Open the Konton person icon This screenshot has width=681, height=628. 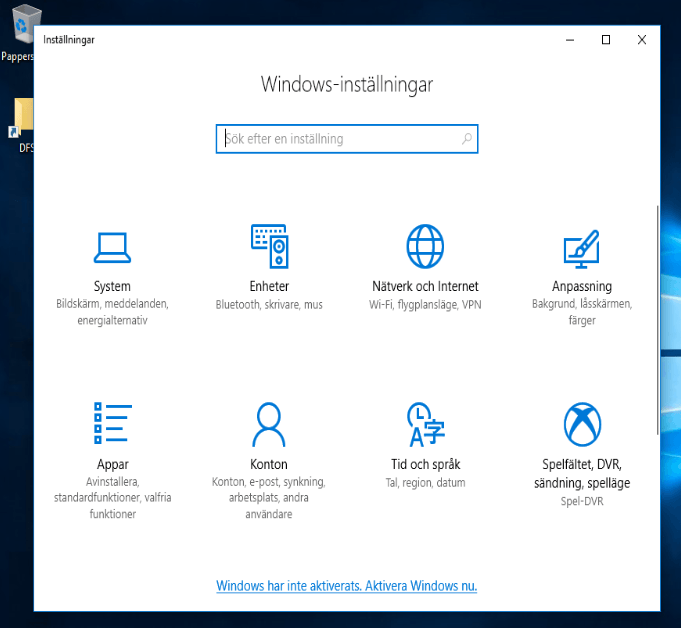pyautogui.click(x=269, y=424)
